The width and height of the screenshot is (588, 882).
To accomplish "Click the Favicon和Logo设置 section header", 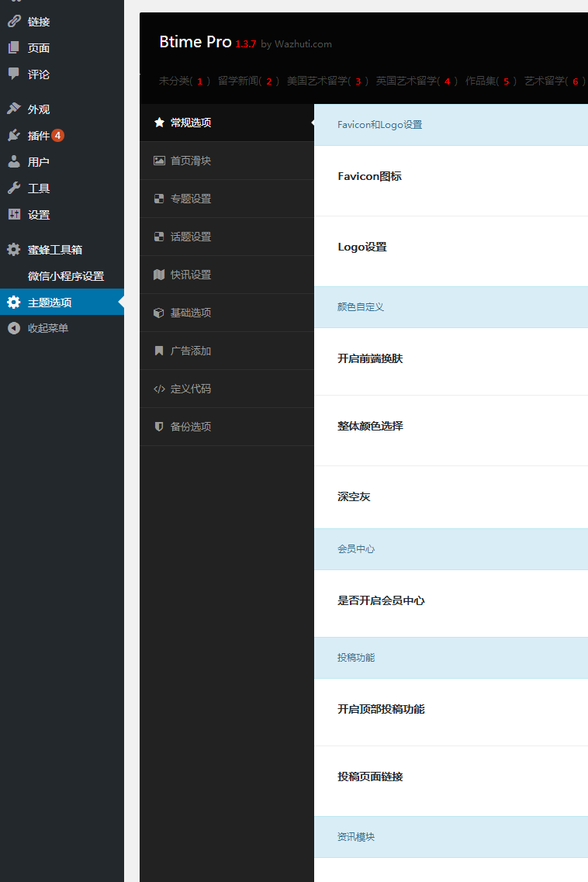I will pyautogui.click(x=379, y=125).
